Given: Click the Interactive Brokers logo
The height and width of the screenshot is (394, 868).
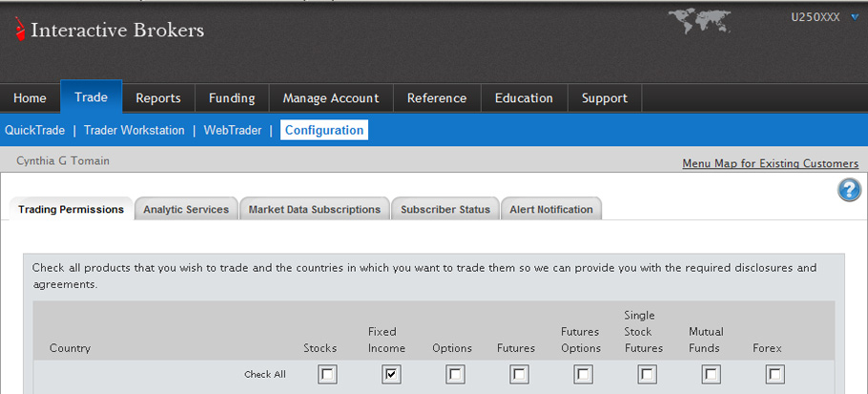Looking at the screenshot, I should (109, 30).
